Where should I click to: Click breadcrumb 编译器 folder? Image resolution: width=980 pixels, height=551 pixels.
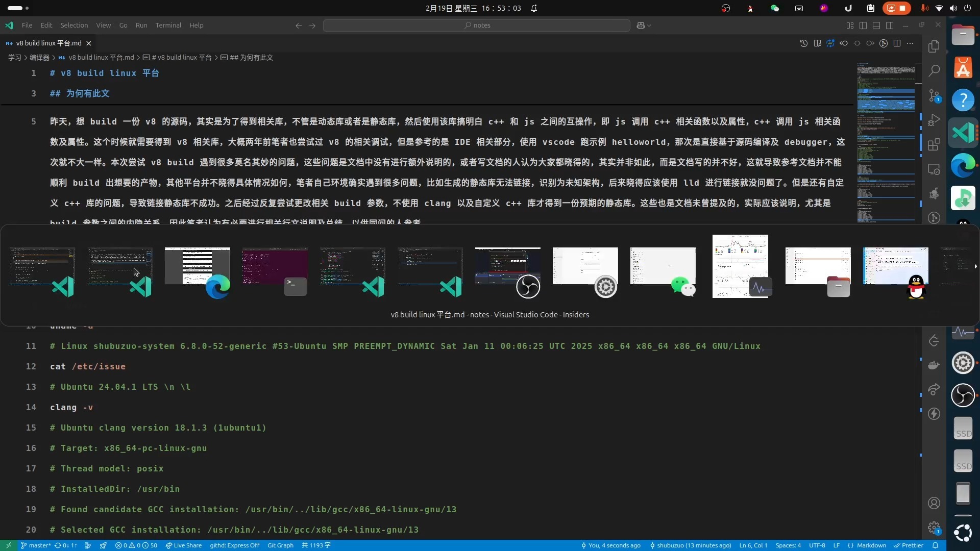click(39, 58)
